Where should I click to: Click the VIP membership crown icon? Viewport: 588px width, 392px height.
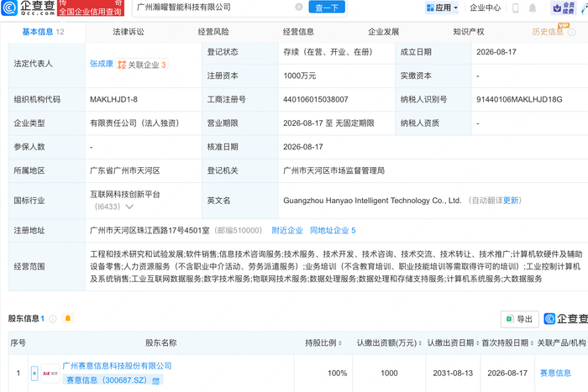coord(557,8)
